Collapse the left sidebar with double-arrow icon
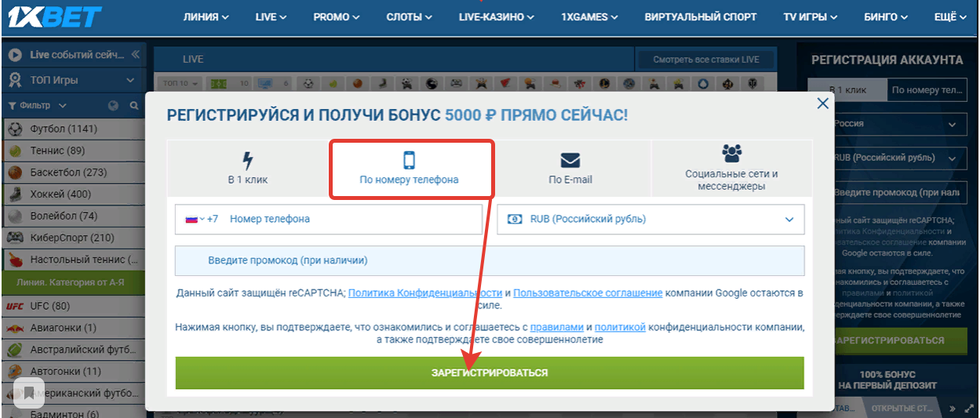Image resolution: width=980 pixels, height=418 pixels. [135, 54]
